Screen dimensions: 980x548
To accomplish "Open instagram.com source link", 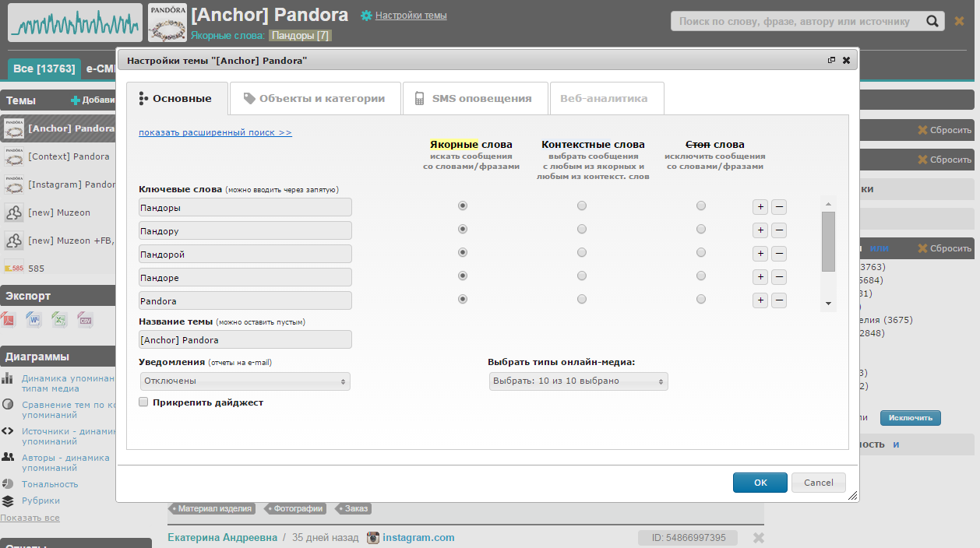I will pos(418,538).
